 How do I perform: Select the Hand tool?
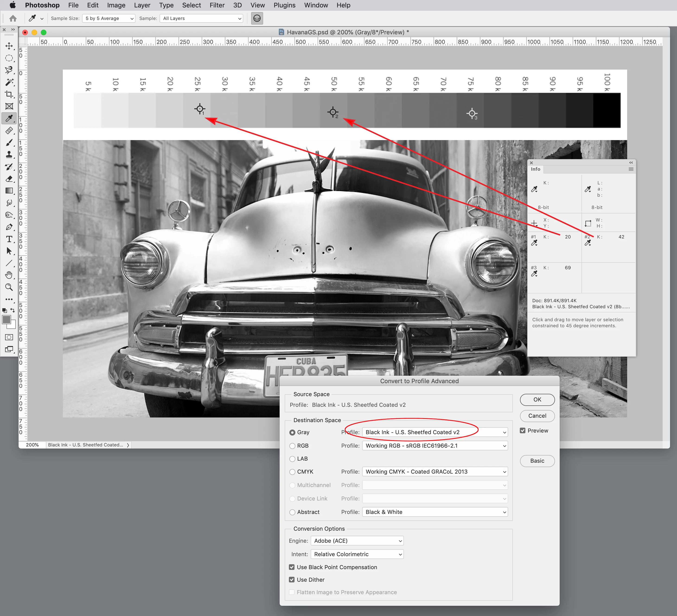[x=9, y=275]
